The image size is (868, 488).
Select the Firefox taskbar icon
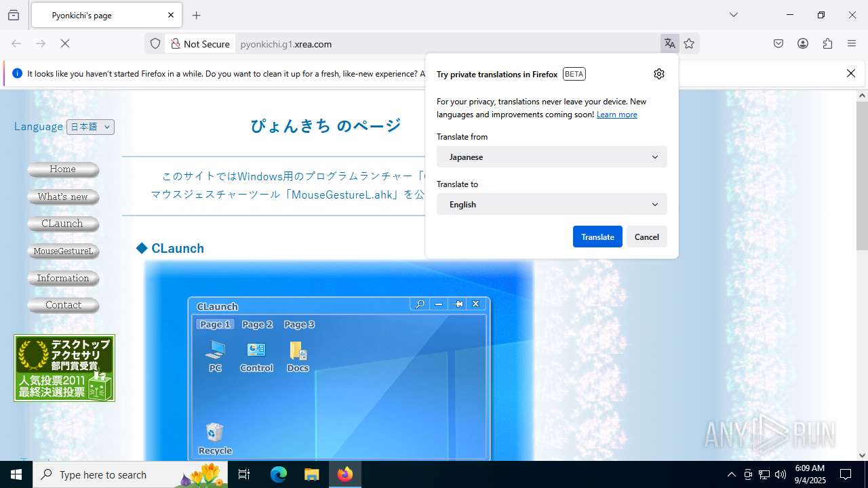(x=345, y=474)
